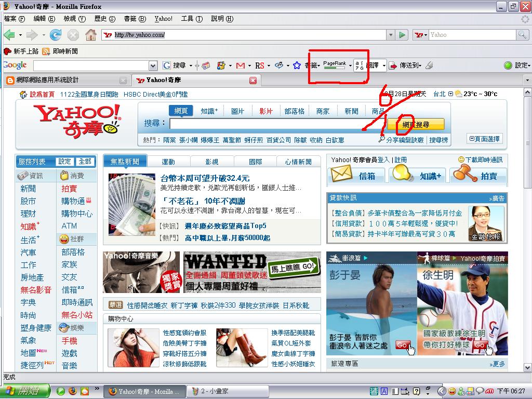Viewport: 532px width, 399px height.
Task: Click the 股市 link in service list
Action: coord(28,201)
